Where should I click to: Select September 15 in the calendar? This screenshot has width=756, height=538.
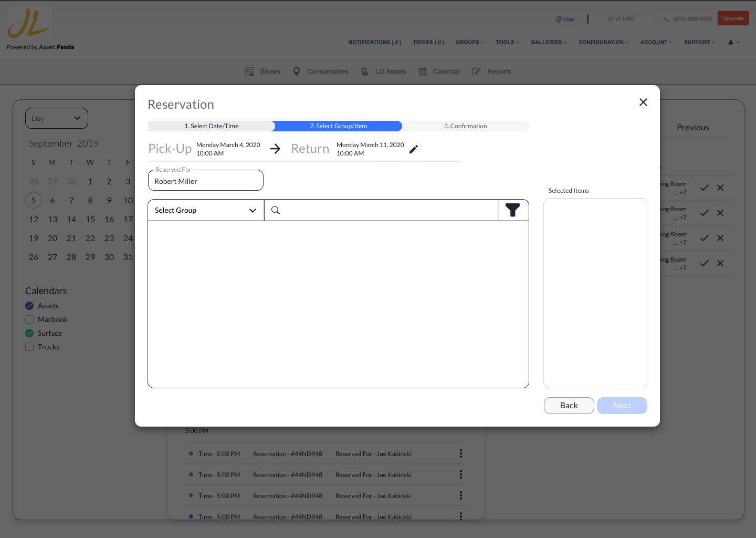coord(90,219)
